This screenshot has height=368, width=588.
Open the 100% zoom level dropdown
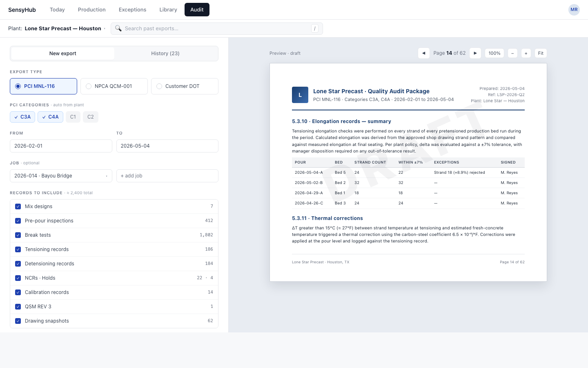(494, 53)
